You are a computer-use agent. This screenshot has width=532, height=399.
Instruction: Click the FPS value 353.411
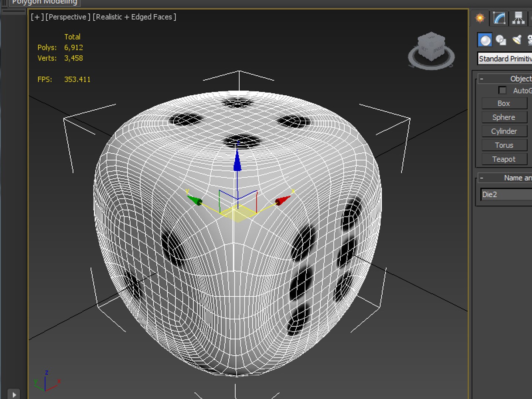[77, 79]
